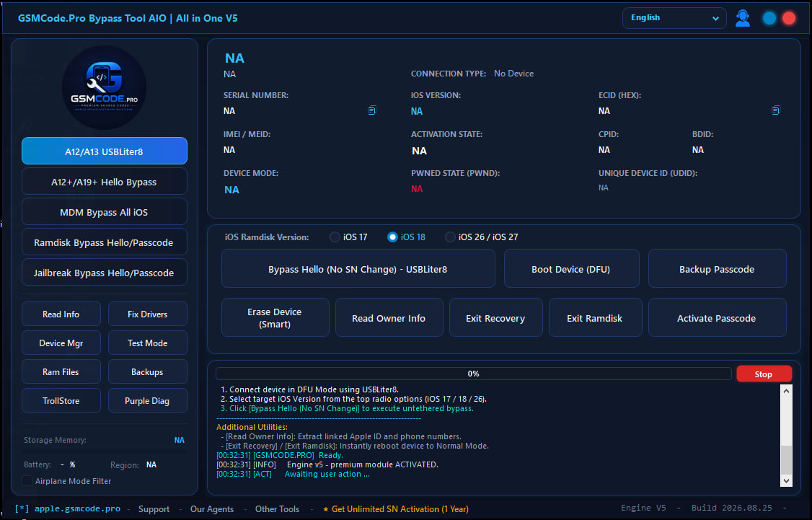812x520 pixels.
Task: Open MDM Bypass All iOS section
Action: [104, 212]
